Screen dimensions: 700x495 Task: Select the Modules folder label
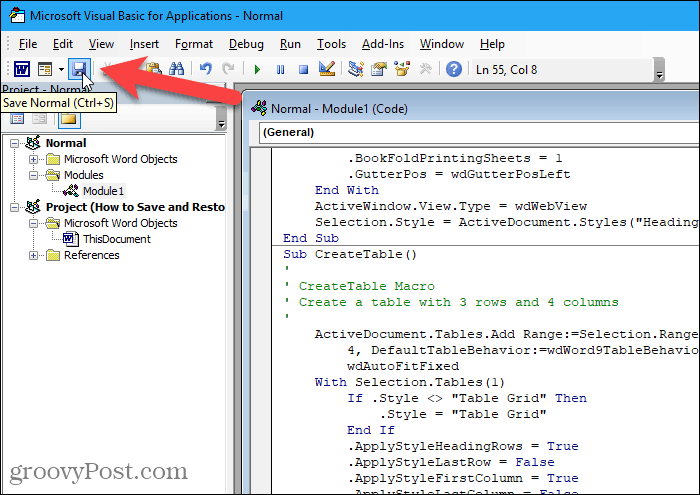[x=83, y=175]
